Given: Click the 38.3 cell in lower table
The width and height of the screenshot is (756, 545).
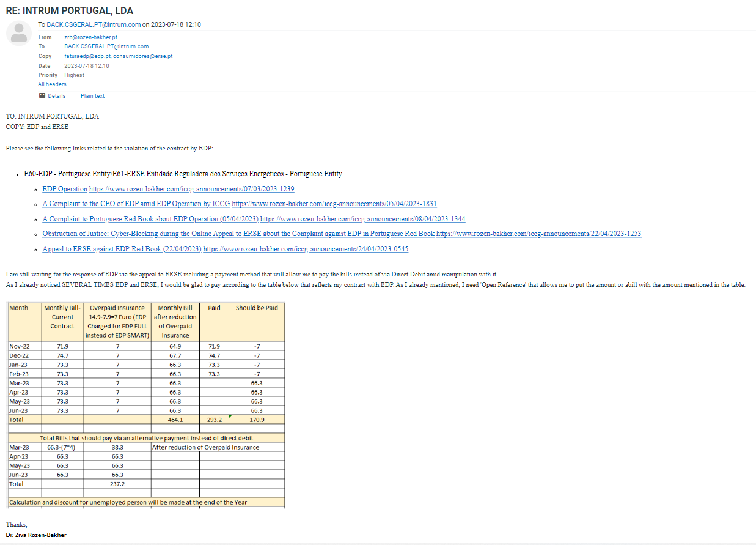Looking at the screenshot, I should 117,447.
